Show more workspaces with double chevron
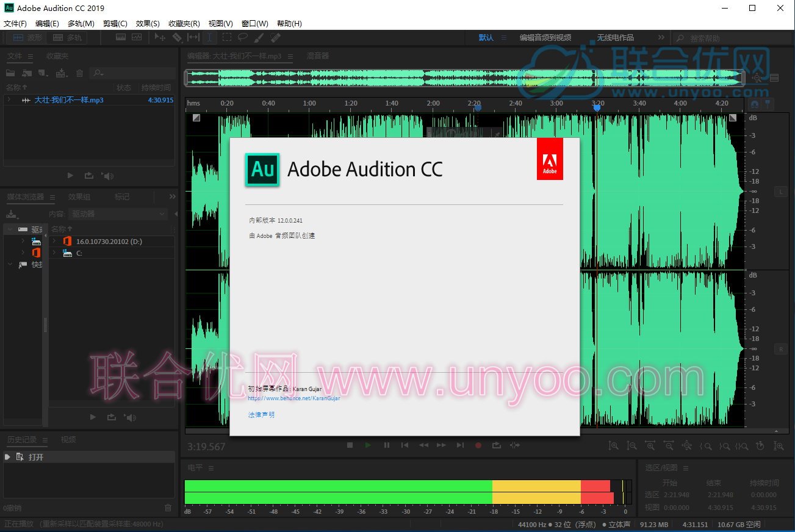The image size is (795, 532). 661,38
